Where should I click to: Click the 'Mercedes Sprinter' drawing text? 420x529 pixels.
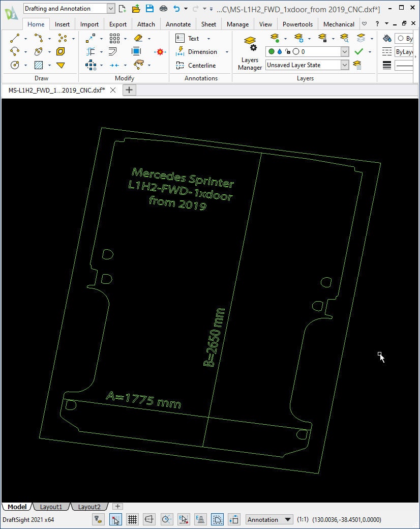pos(183,178)
